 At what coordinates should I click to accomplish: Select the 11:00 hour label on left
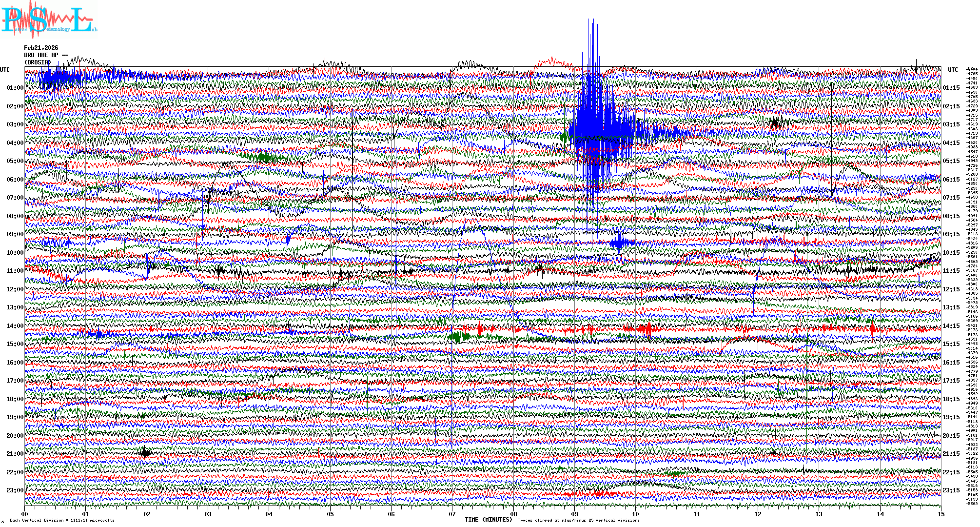click(x=15, y=271)
